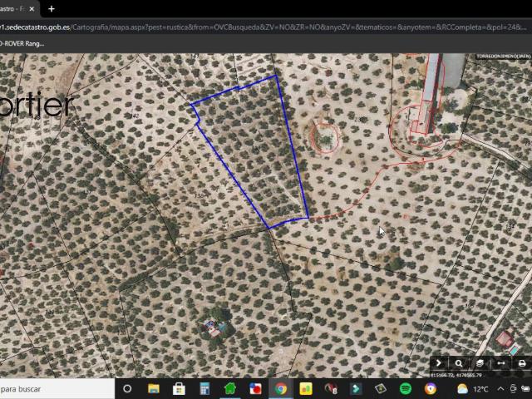Open the map layers tool
Image resolution: width=532 pixels, height=399 pixels.
[480, 363]
